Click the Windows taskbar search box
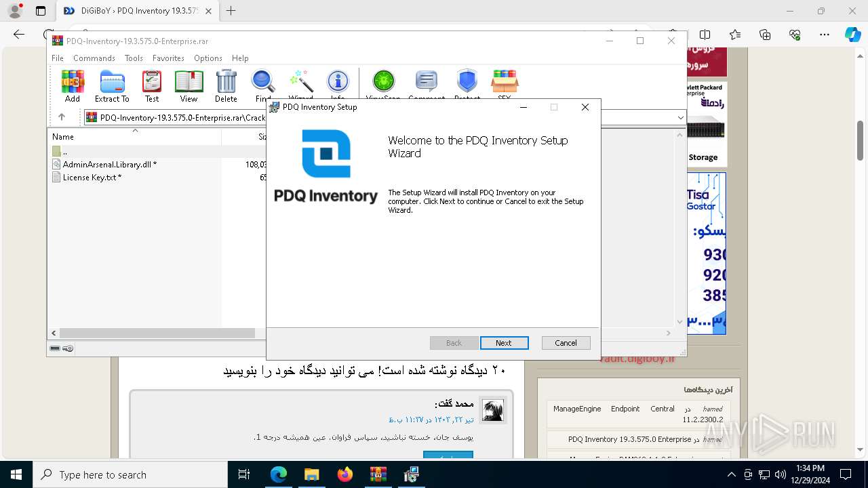 130,474
